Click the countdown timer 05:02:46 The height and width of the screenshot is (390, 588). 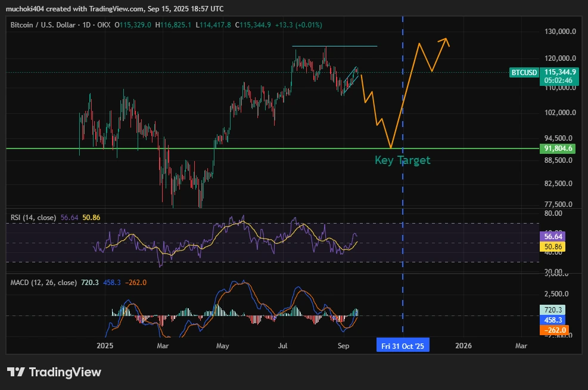(558, 81)
